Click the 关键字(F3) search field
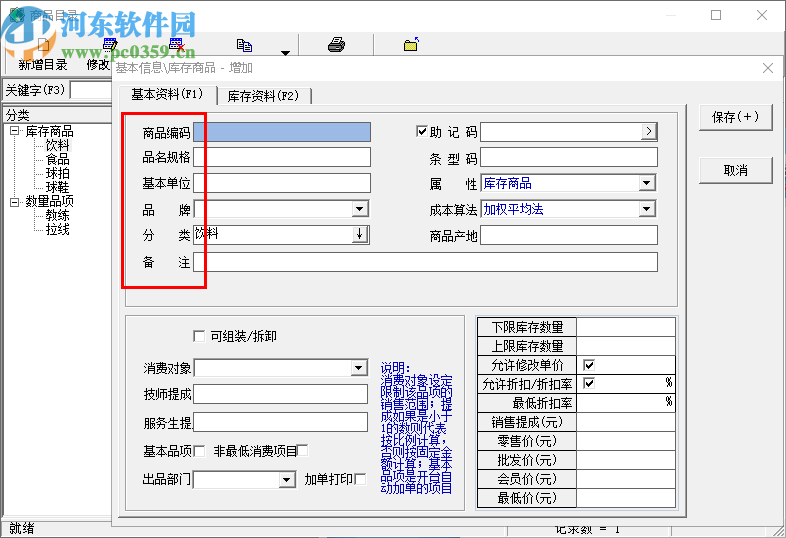 91,90
